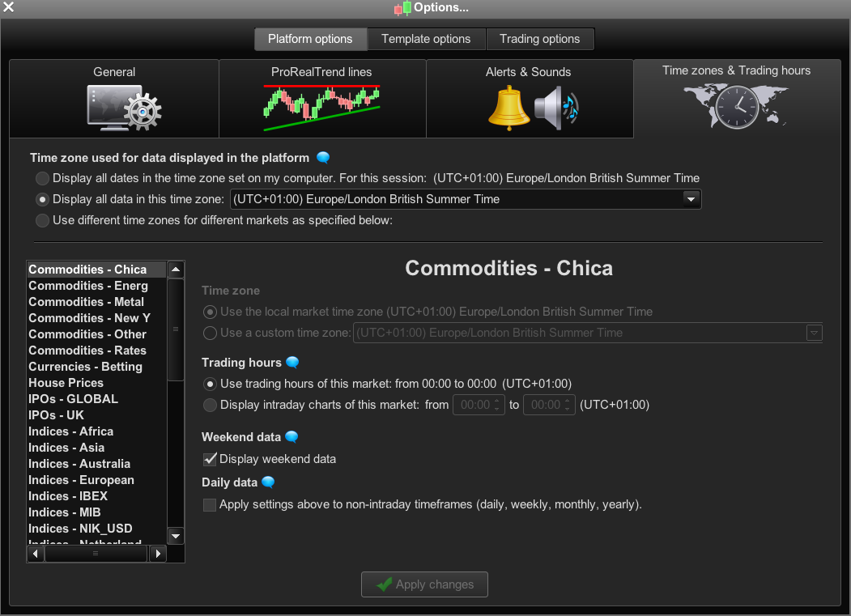Click help bubble next to Trading hours

pos(292,363)
